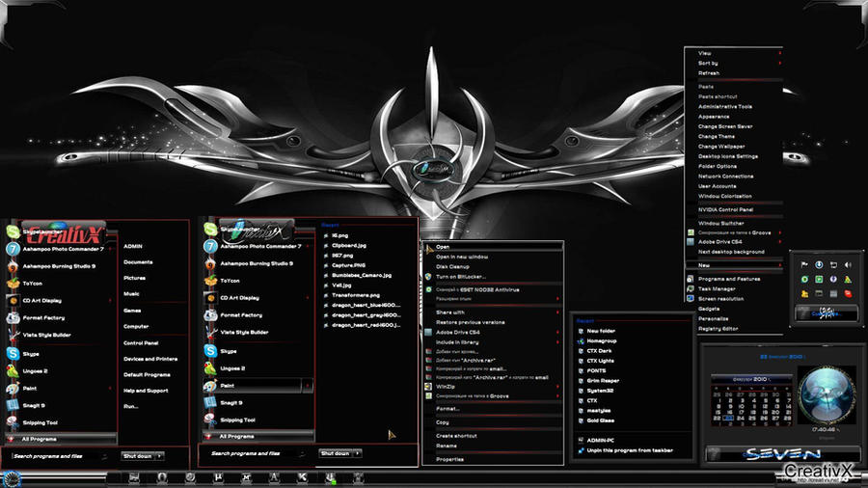The height and width of the screenshot is (488, 868).
Task: Click the round clock gadget
Action: coord(827,395)
